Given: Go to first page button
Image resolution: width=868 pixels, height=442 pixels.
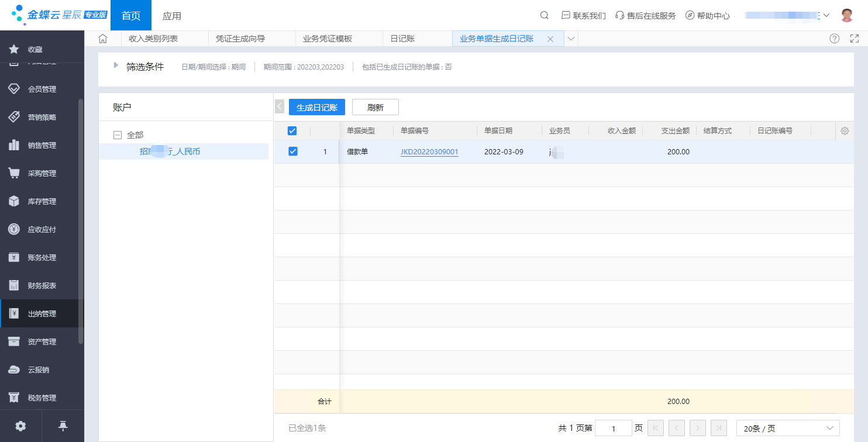Looking at the screenshot, I should pyautogui.click(x=655, y=428).
